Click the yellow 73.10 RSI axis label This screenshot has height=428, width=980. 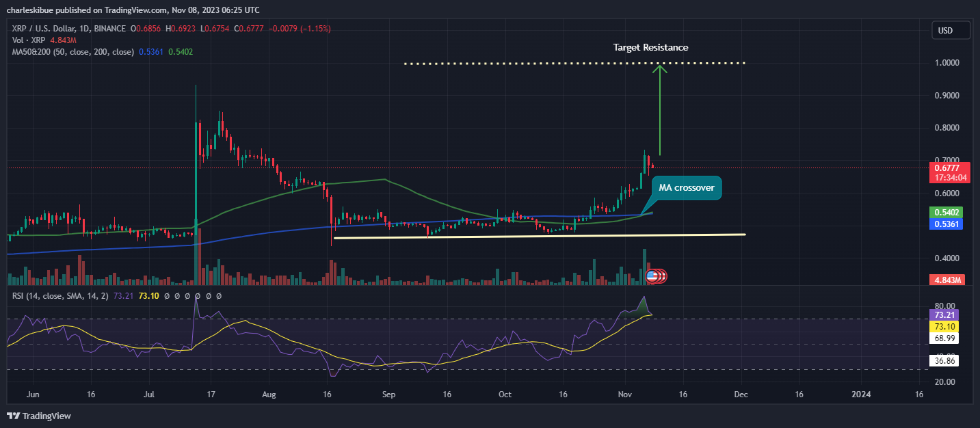pyautogui.click(x=946, y=327)
